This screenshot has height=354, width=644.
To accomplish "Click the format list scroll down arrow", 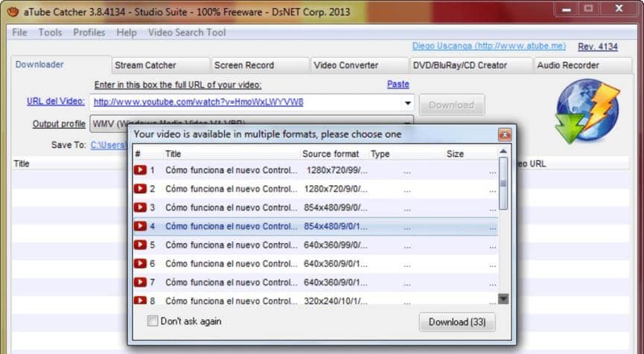I will coord(503,299).
